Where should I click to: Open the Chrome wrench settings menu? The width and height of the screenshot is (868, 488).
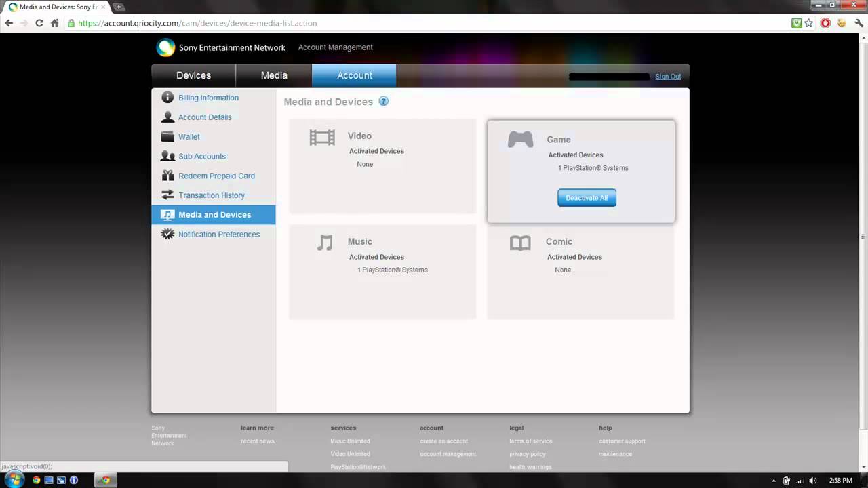coord(858,23)
